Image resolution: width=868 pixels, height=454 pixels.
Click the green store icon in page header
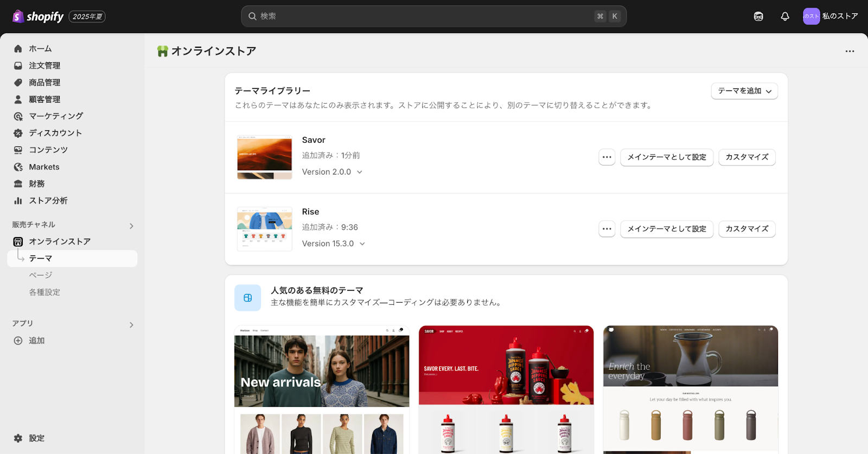point(162,51)
